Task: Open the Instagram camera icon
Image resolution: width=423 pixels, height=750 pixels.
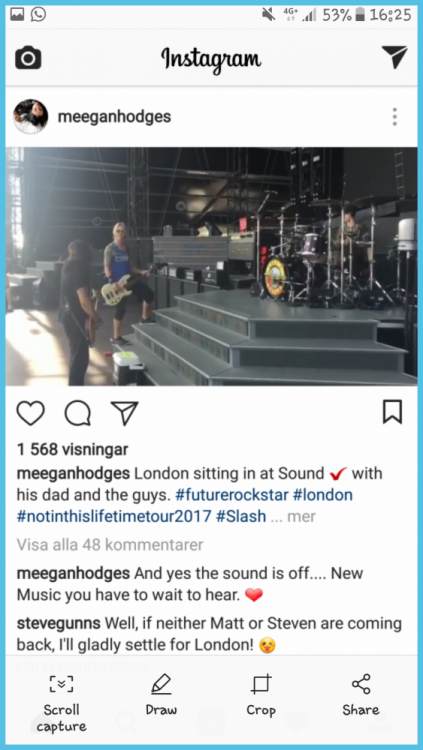Action: pos(28,58)
